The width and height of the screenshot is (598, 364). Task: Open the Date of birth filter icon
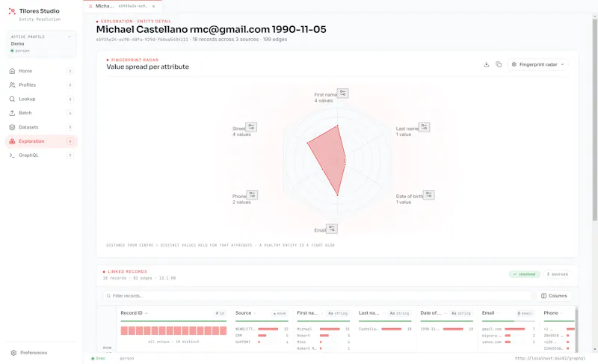(x=429, y=195)
